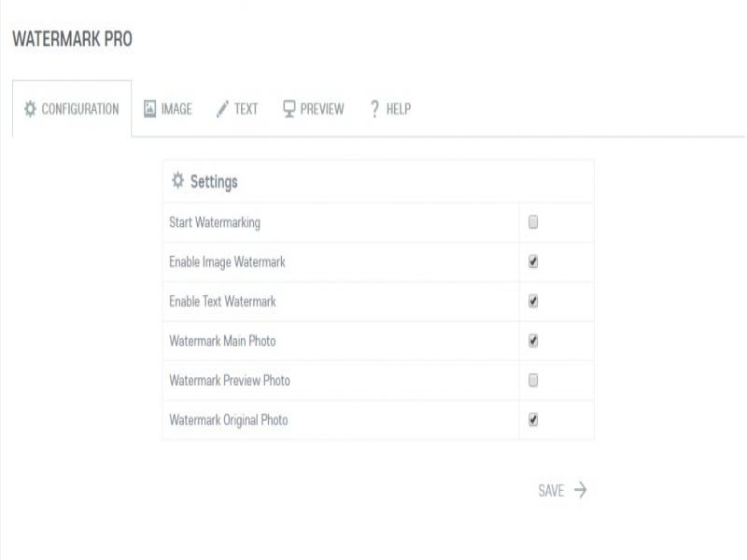Open the Text tab
Image resolution: width=747 pixels, height=560 pixels.
246,109
